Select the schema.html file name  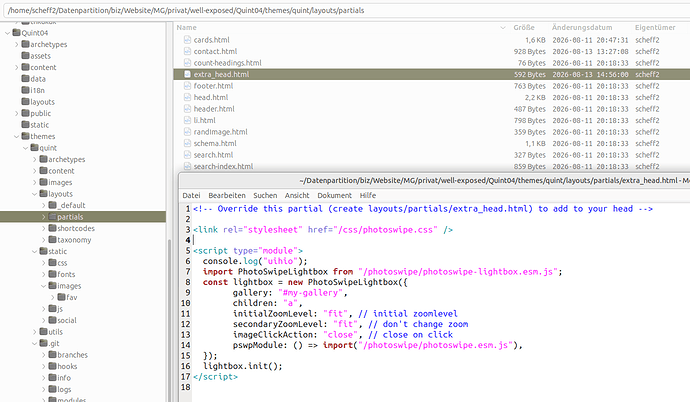pos(215,143)
